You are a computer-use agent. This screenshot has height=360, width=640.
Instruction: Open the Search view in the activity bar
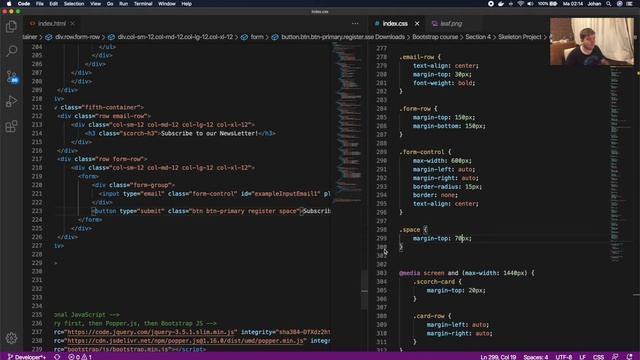[11, 51]
